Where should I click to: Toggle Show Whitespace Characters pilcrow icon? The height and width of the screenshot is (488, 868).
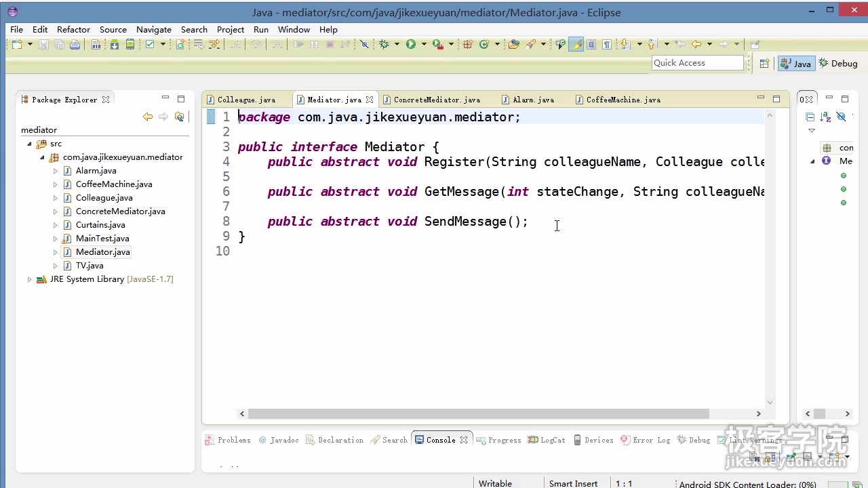click(607, 44)
